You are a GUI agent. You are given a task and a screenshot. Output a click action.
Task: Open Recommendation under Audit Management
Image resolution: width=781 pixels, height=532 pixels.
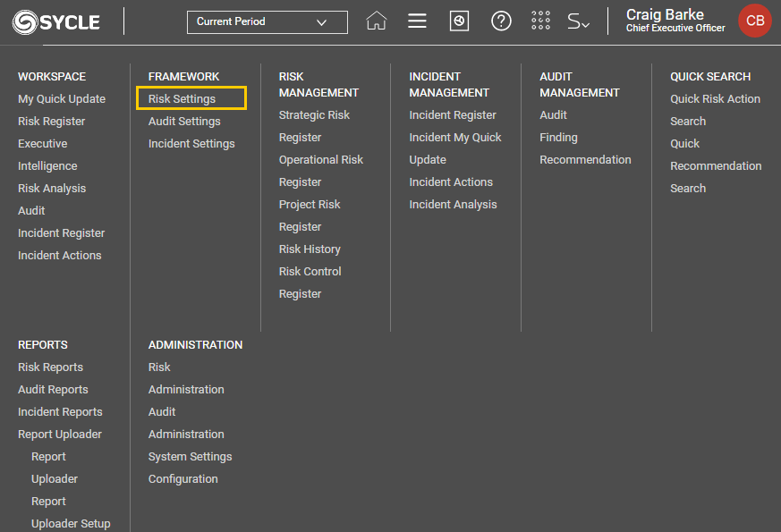(585, 160)
